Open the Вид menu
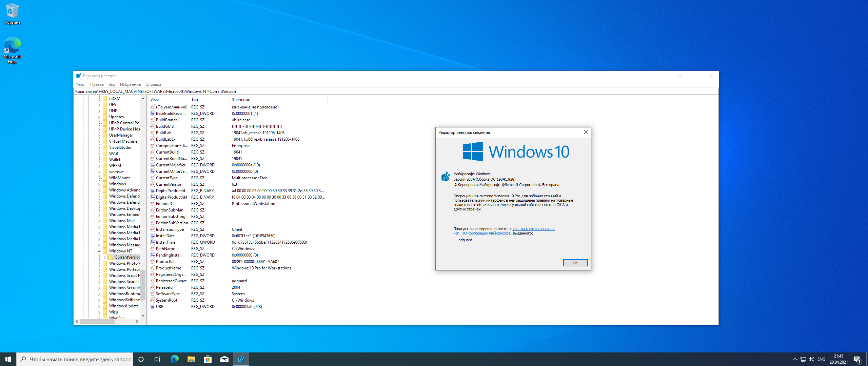The width and height of the screenshot is (868, 366). (x=112, y=84)
